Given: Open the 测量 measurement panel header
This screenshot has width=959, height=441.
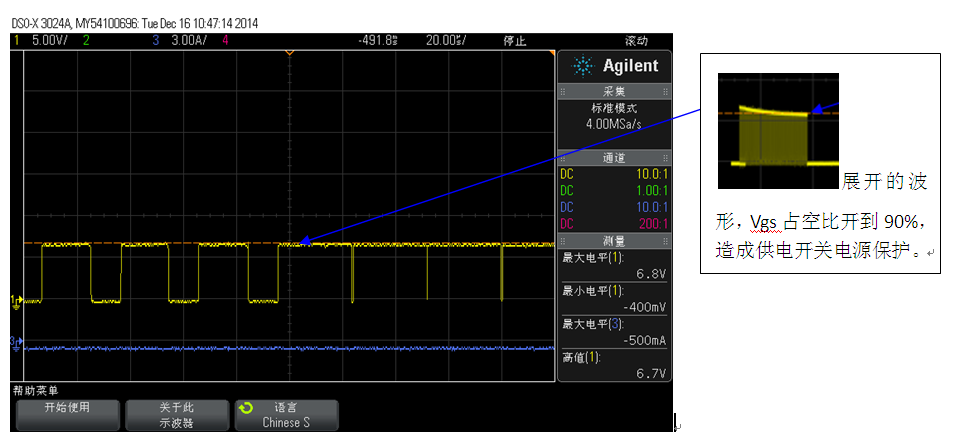Looking at the screenshot, I should coord(614,240).
